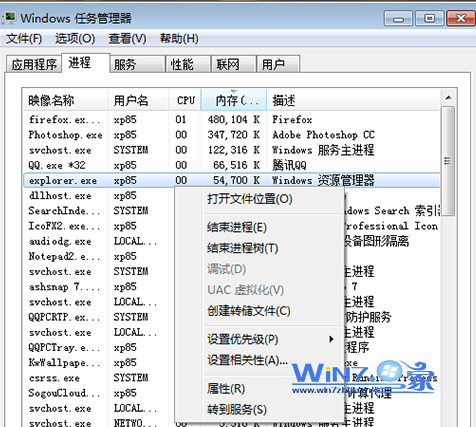The image size is (476, 427).
Task: Select the QQ.exe *32 process row
Action: click(232, 165)
